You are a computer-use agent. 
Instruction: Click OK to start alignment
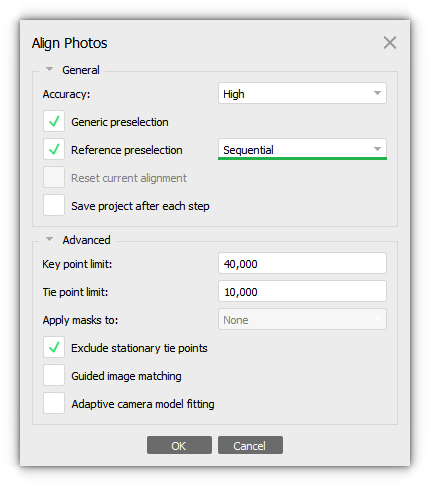[x=179, y=445]
